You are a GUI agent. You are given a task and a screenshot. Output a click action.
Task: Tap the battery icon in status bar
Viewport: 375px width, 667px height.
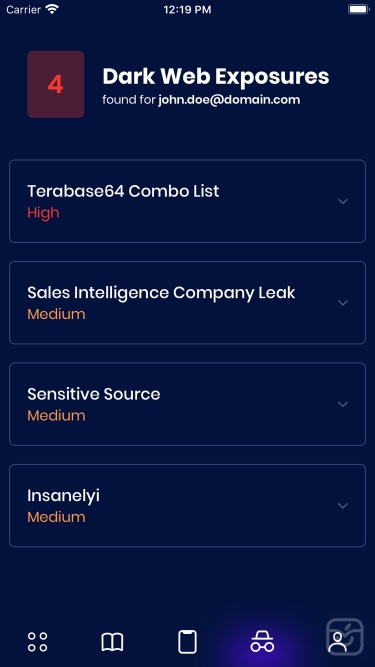358,9
